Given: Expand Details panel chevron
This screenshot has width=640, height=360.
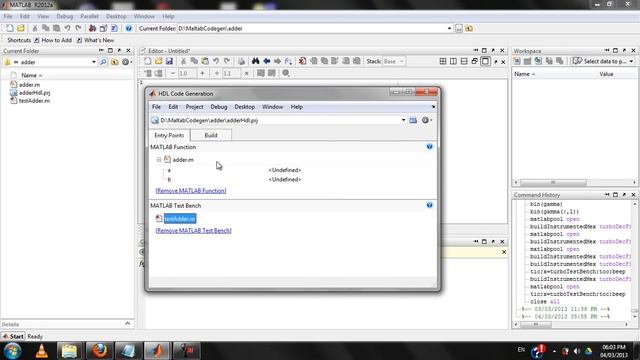Looking at the screenshot, I should click(128, 324).
